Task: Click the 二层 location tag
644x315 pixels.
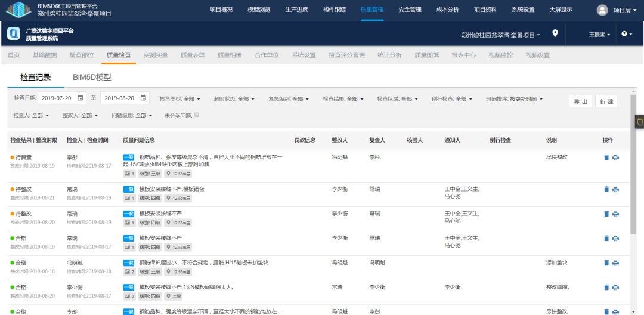Action: click(174, 296)
